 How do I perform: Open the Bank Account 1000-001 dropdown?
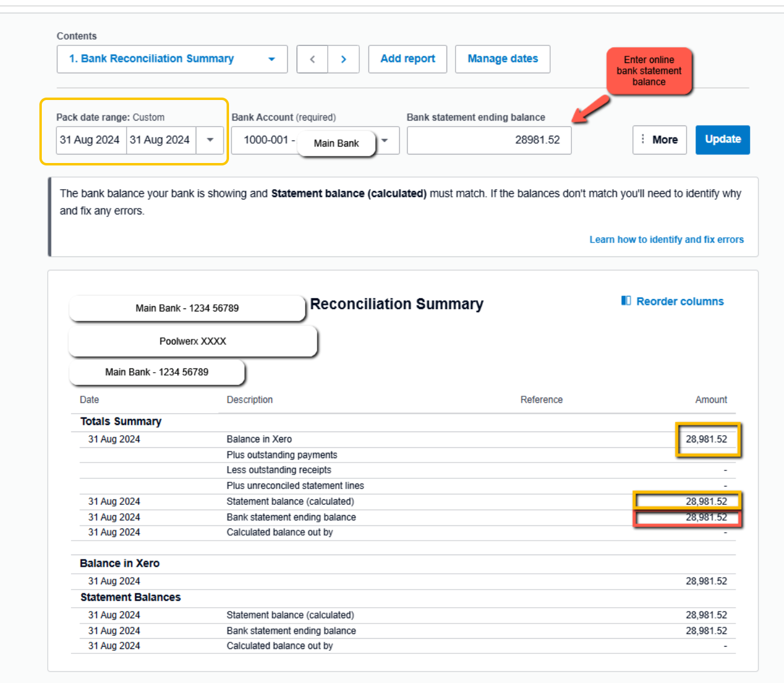315,140
